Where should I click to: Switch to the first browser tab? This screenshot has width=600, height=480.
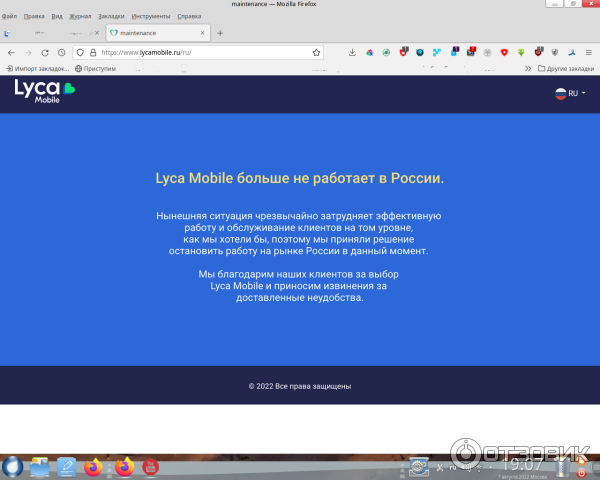pyautogui.click(x=48, y=33)
